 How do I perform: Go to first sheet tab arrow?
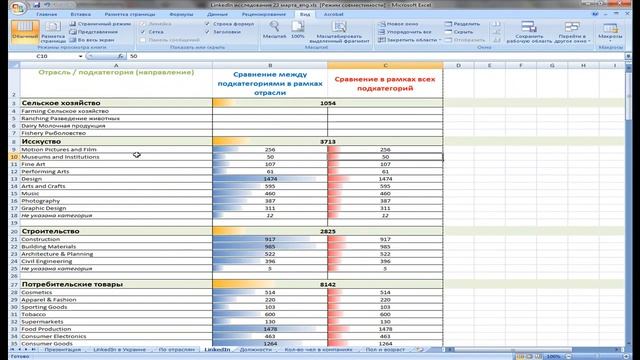tap(12, 350)
